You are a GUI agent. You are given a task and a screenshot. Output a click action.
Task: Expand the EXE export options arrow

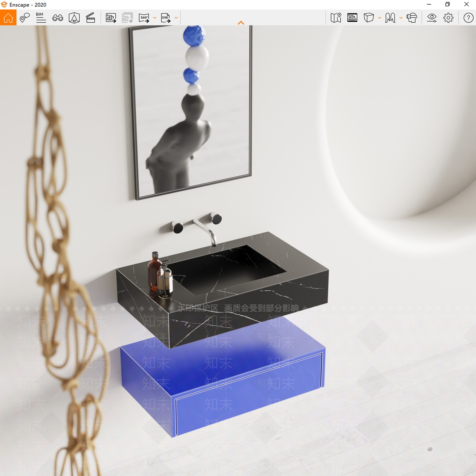(x=176, y=18)
